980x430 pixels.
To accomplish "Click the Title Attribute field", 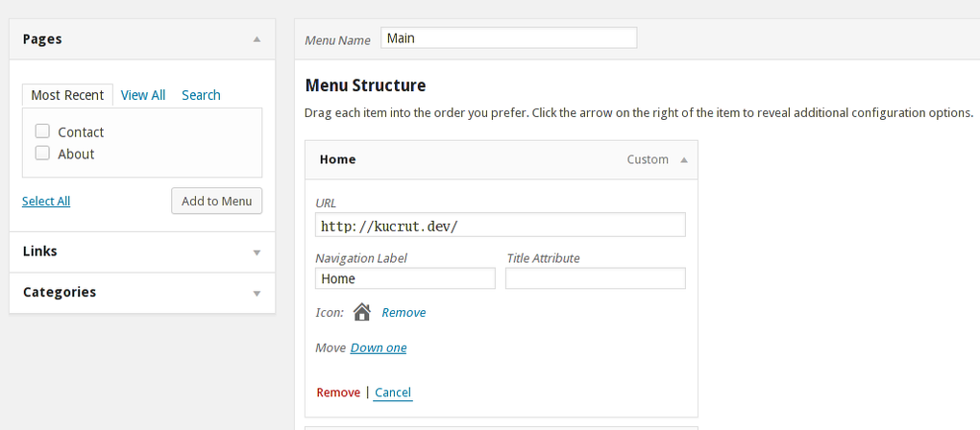I will pyautogui.click(x=595, y=278).
